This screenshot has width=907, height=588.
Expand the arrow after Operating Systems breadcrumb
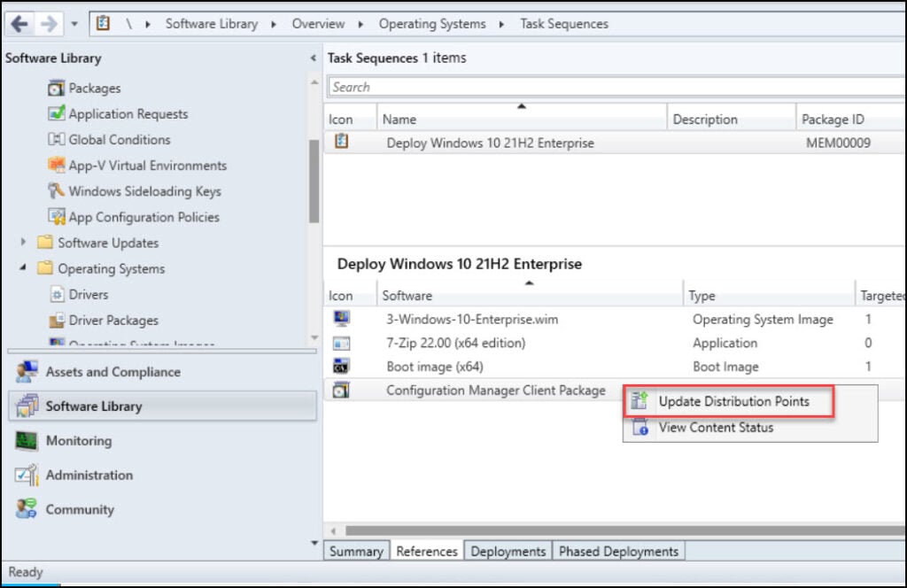501,24
